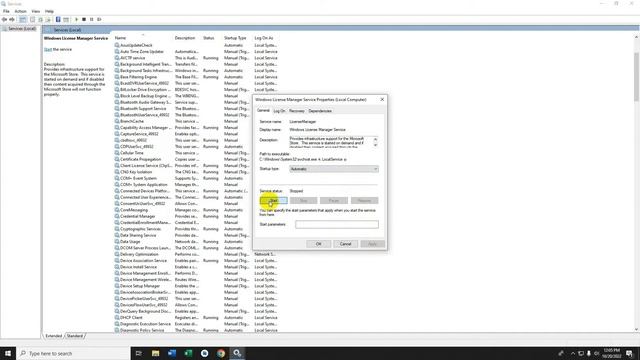Open File Explorer from the taskbar
640x360 pixels.
(156, 353)
